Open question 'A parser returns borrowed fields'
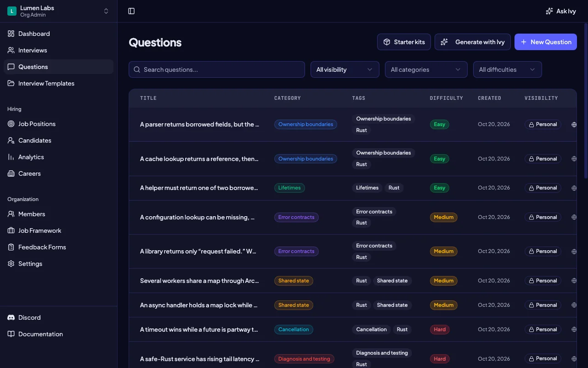 199,124
